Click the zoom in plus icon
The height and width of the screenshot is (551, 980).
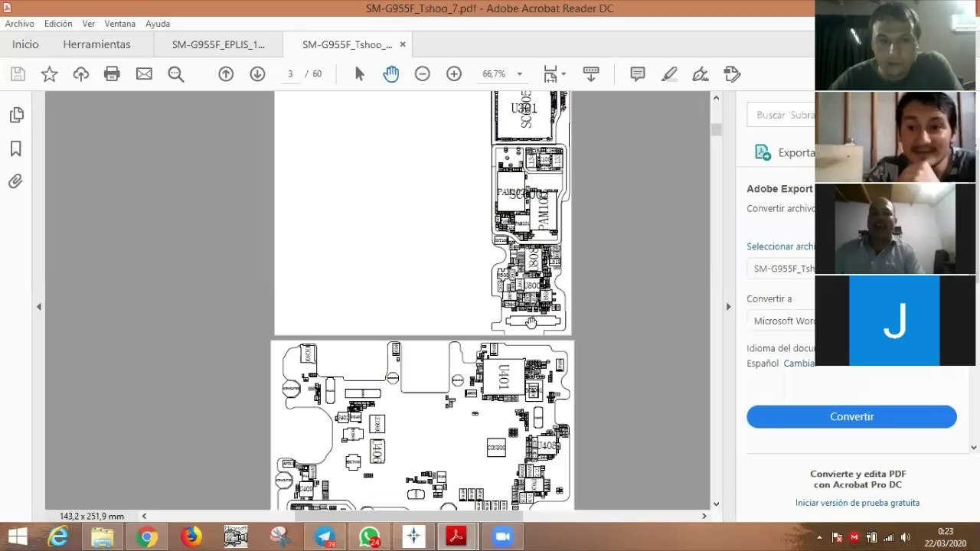[454, 74]
